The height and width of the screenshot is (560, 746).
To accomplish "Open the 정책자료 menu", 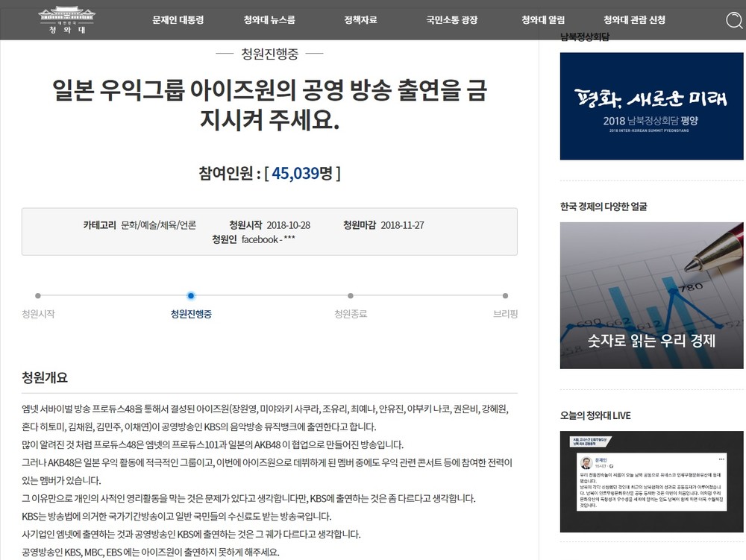I will [363, 20].
